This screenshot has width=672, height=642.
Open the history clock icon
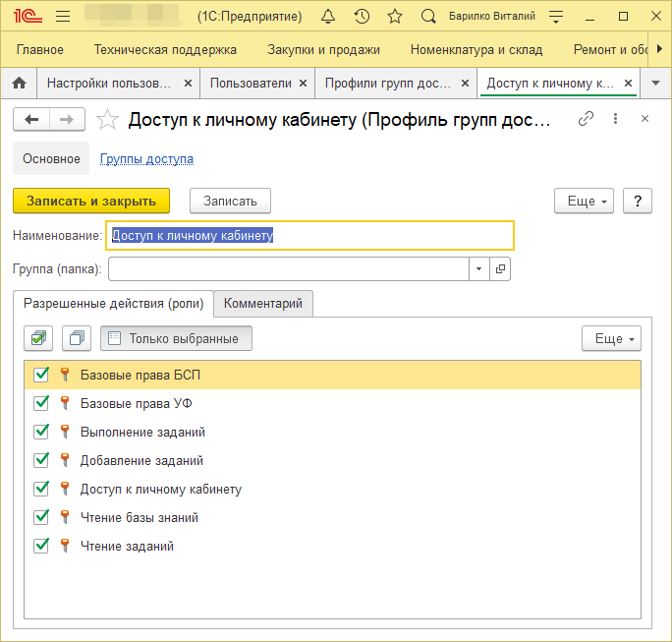coord(362,17)
